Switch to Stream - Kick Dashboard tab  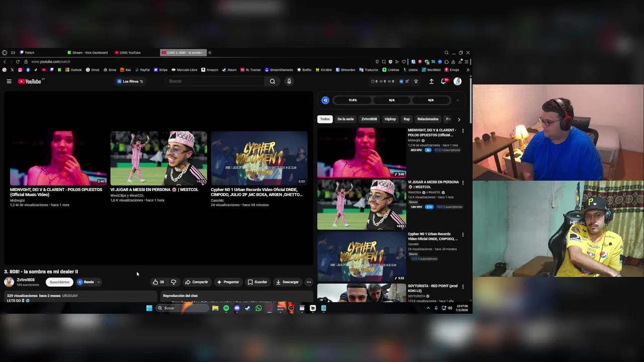point(88,52)
